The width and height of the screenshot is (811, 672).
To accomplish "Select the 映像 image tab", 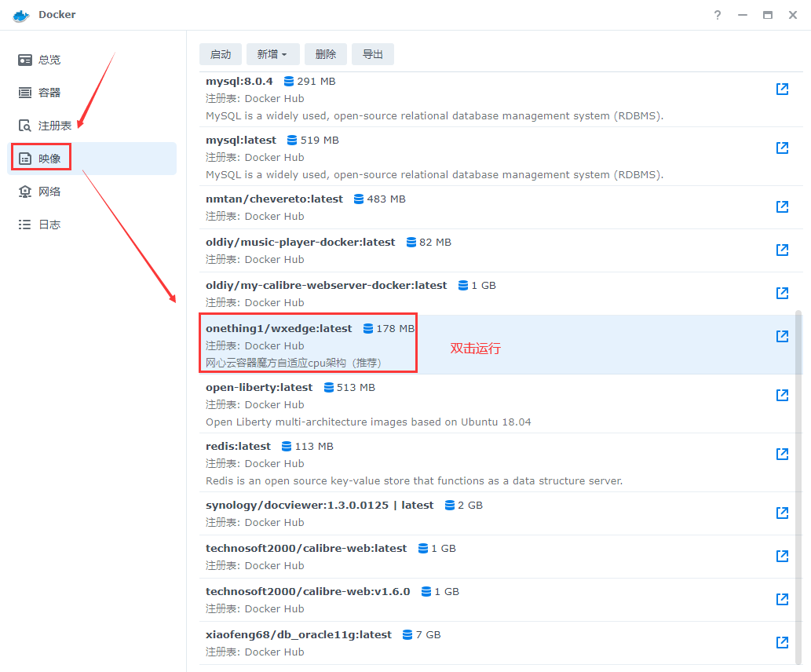I will [x=49, y=159].
